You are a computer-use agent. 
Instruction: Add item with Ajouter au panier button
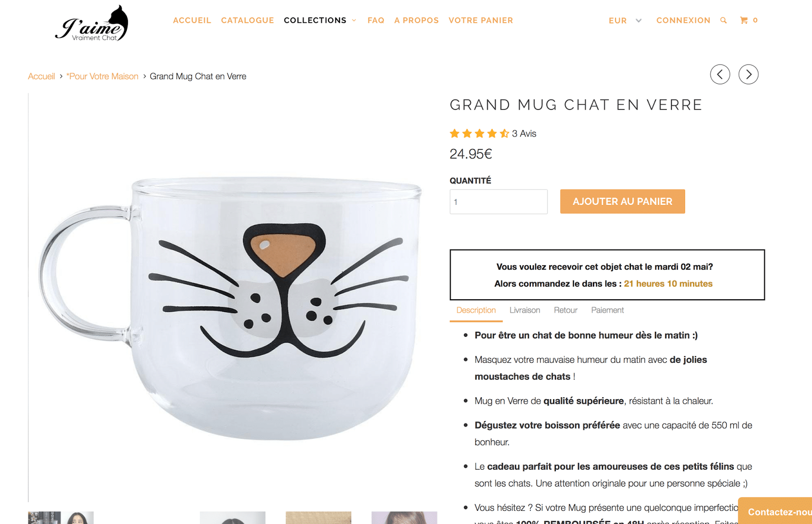pos(623,201)
